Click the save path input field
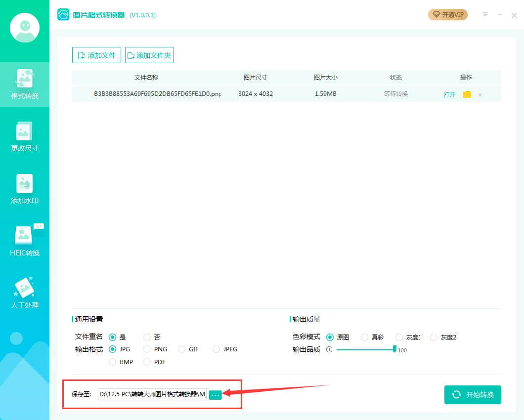The width and height of the screenshot is (524, 420). tap(152, 394)
